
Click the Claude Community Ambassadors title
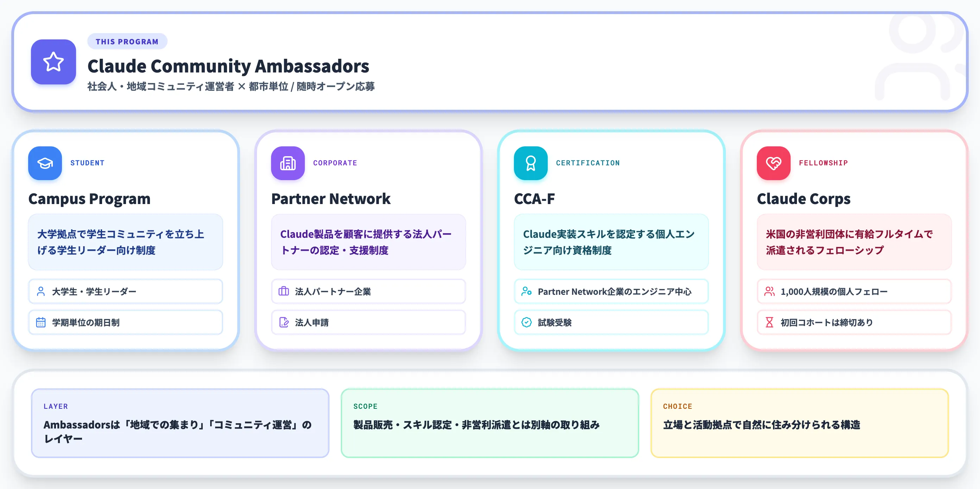[228, 66]
